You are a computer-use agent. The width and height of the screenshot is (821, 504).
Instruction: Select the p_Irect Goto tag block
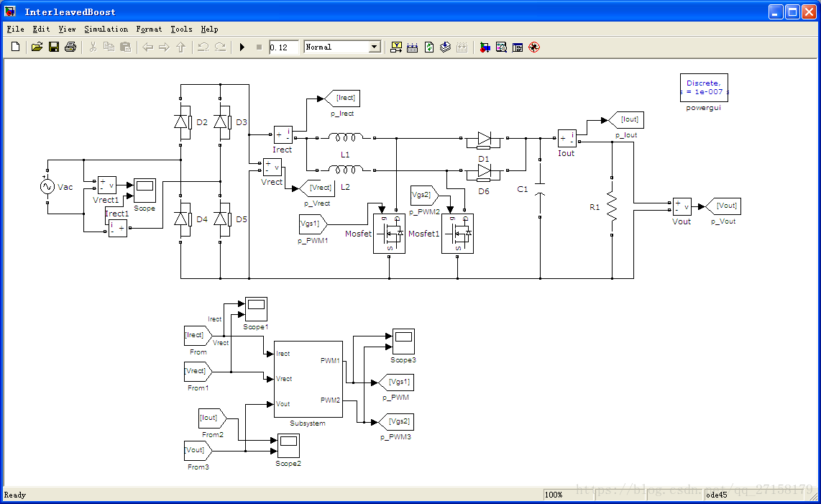[342, 98]
